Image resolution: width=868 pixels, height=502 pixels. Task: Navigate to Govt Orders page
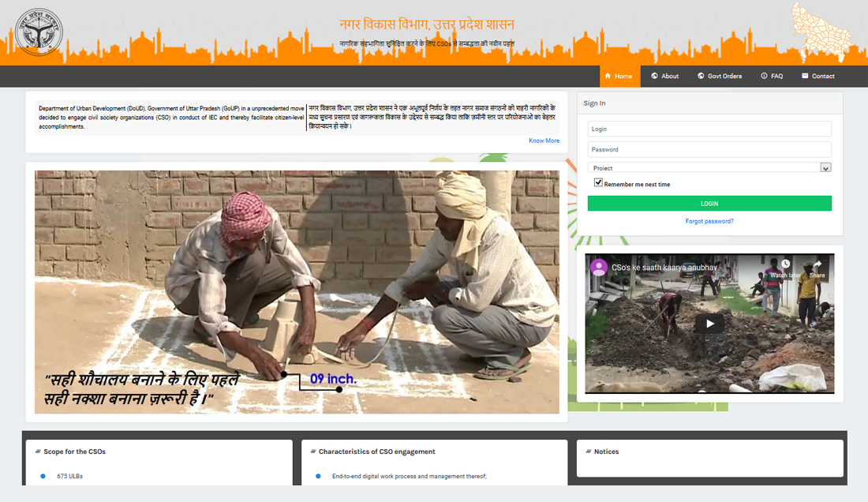coord(719,77)
